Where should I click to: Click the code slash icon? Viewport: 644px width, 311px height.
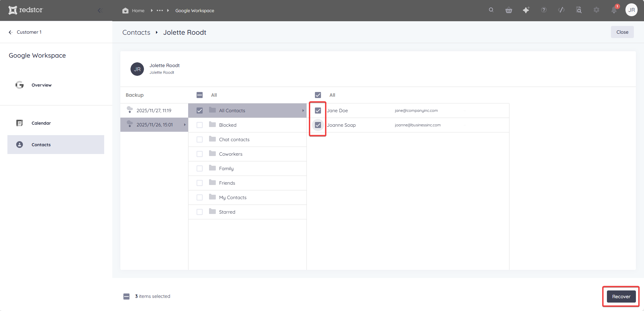point(561,10)
